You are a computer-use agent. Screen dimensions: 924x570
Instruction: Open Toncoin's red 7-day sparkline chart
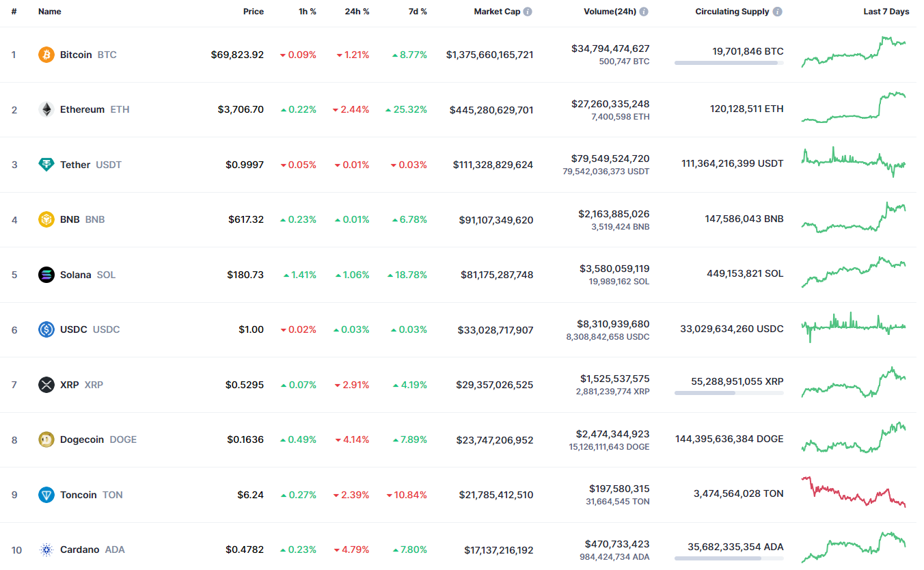click(854, 492)
